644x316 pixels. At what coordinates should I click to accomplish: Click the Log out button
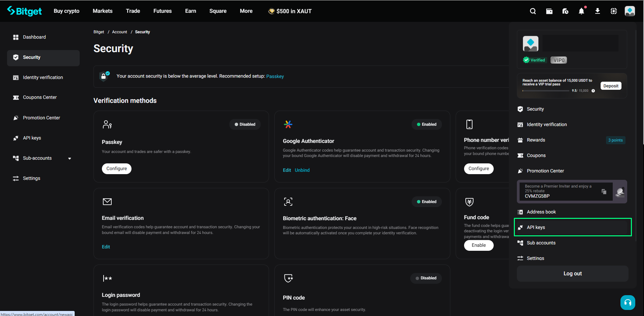pos(572,274)
